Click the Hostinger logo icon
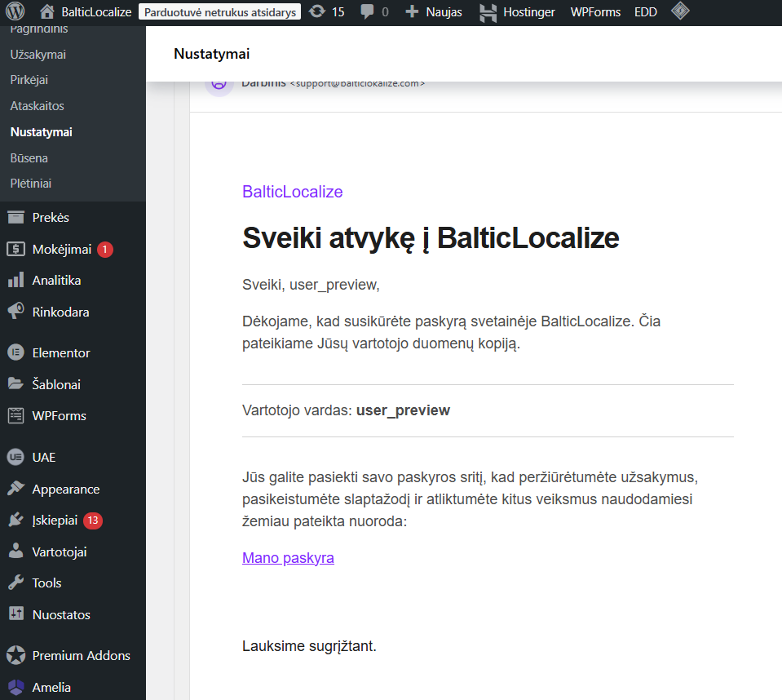The width and height of the screenshot is (782, 700). pyautogui.click(x=488, y=12)
